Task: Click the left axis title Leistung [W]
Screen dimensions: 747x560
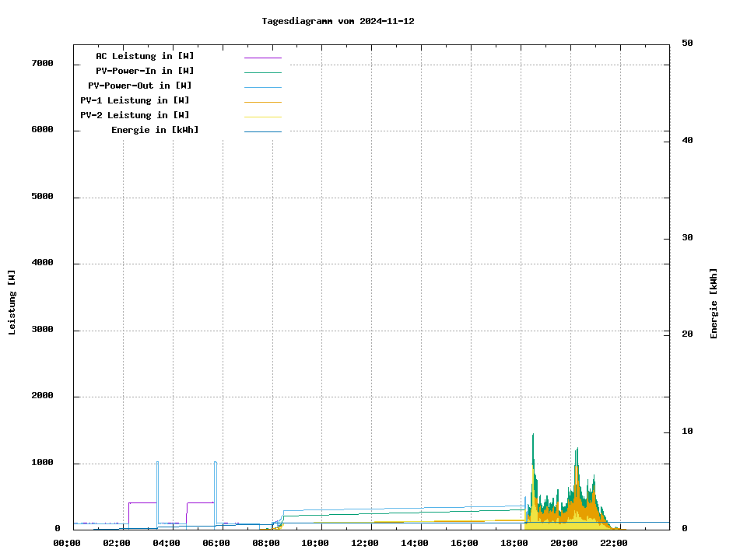Action: click(12, 302)
